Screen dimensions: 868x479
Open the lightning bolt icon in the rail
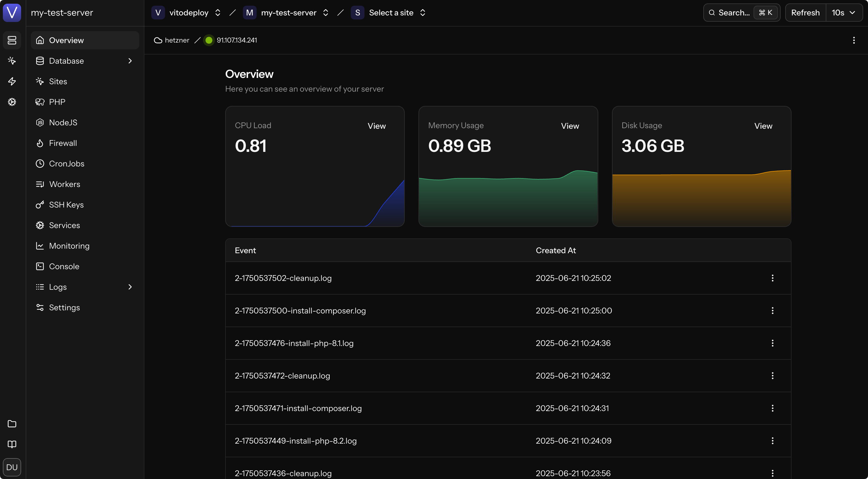point(12,81)
